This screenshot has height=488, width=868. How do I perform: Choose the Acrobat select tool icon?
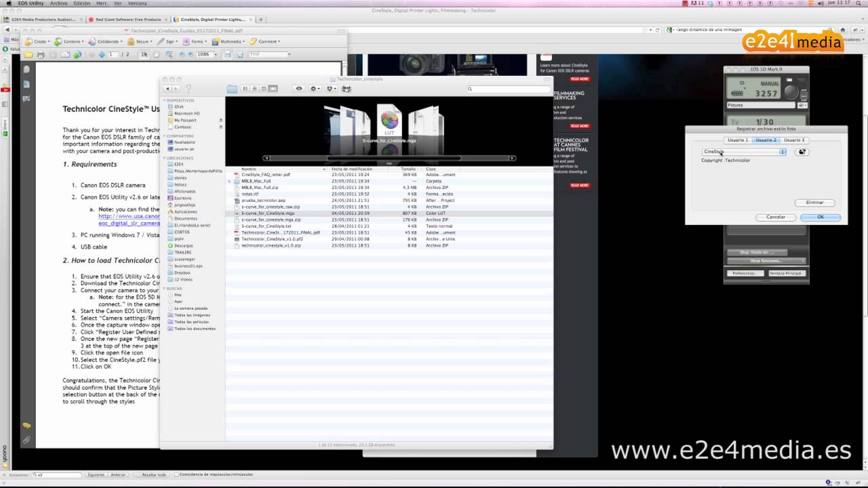coord(144,54)
